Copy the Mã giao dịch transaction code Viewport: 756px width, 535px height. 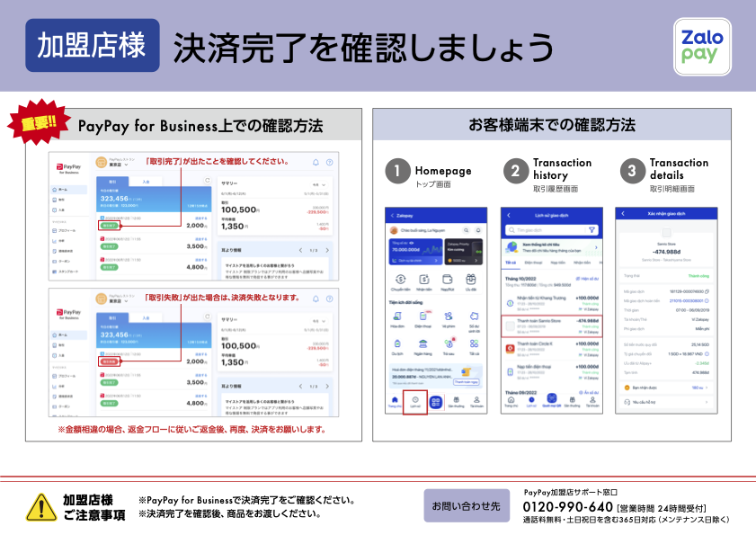(x=707, y=291)
